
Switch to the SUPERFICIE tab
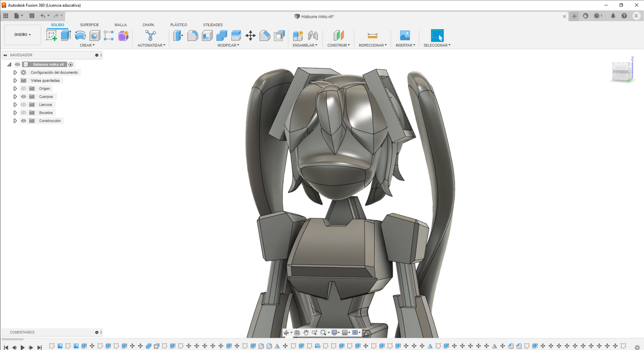89,25
